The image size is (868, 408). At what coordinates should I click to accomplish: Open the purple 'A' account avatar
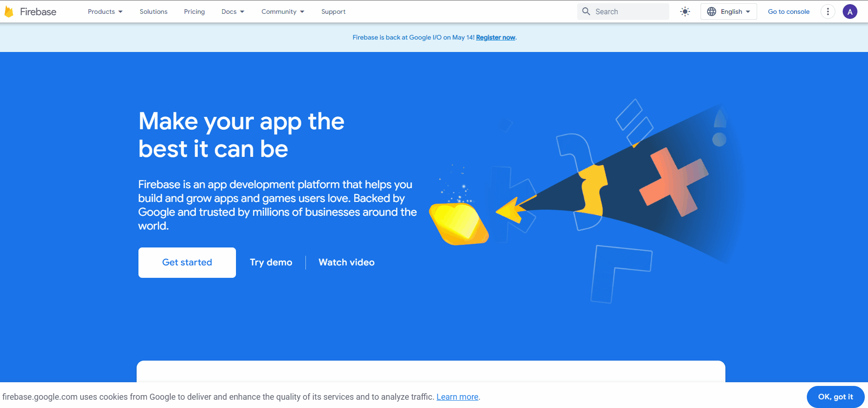850,11
